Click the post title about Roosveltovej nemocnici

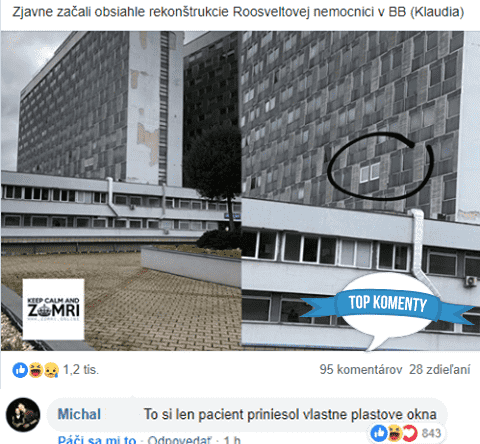tap(238, 12)
